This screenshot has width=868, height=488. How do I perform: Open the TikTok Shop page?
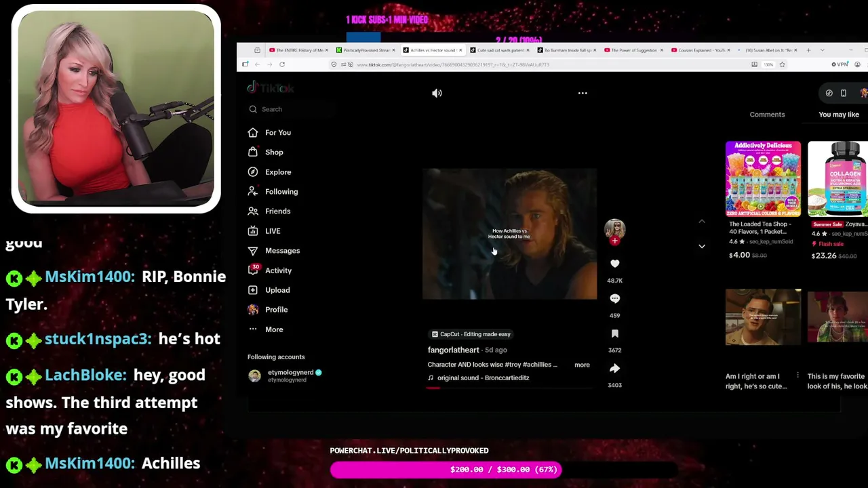click(x=266, y=152)
